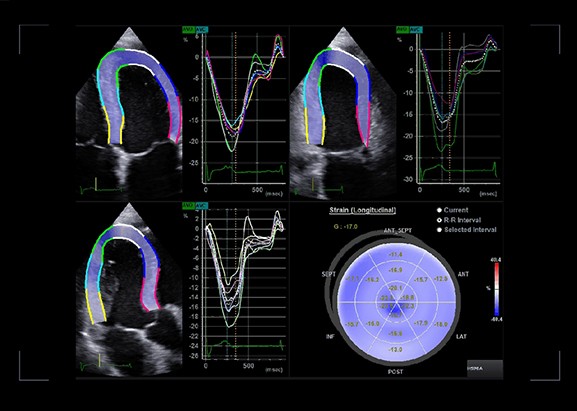Click the -13.0 basal posterior segment
577x411 pixels.
396,350
